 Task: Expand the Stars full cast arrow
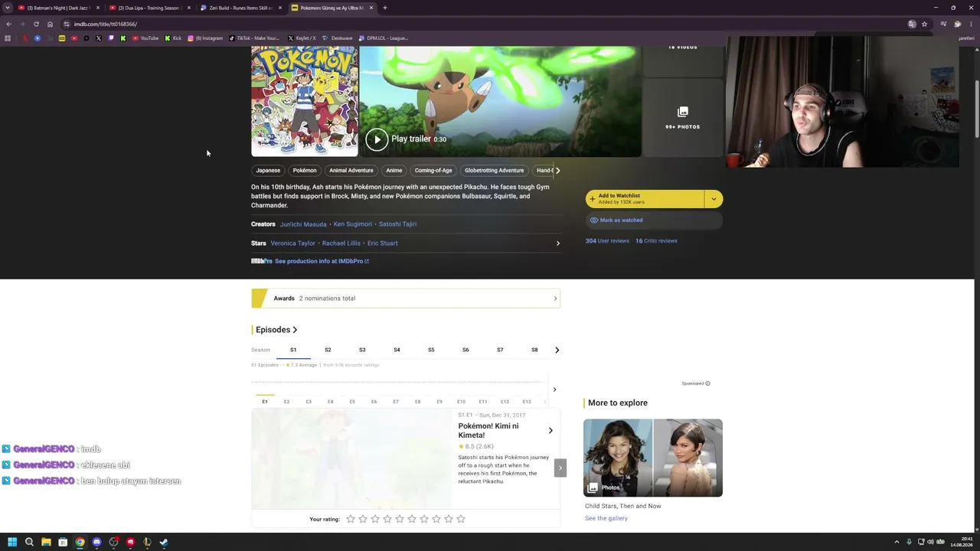pyautogui.click(x=557, y=243)
